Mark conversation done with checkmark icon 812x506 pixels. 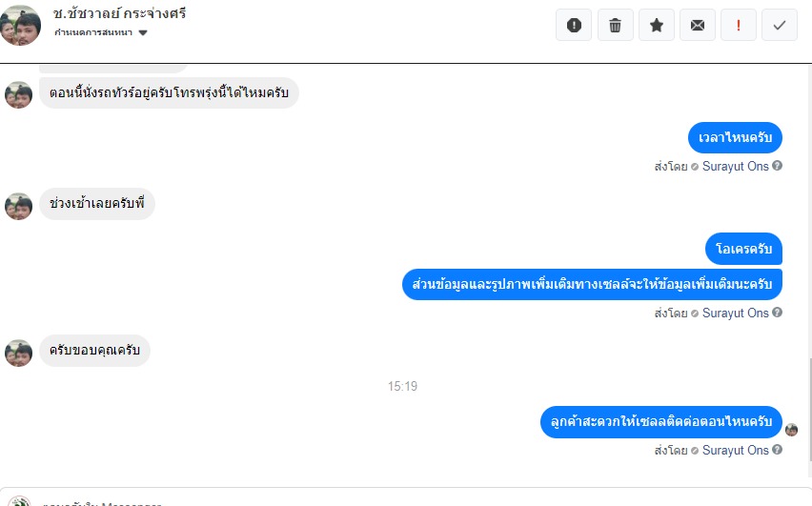click(780, 25)
